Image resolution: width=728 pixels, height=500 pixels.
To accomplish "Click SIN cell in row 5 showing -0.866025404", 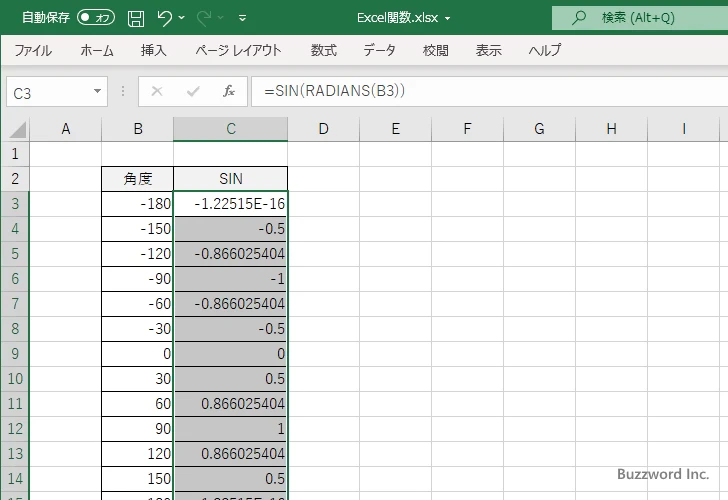I will [x=230, y=254].
